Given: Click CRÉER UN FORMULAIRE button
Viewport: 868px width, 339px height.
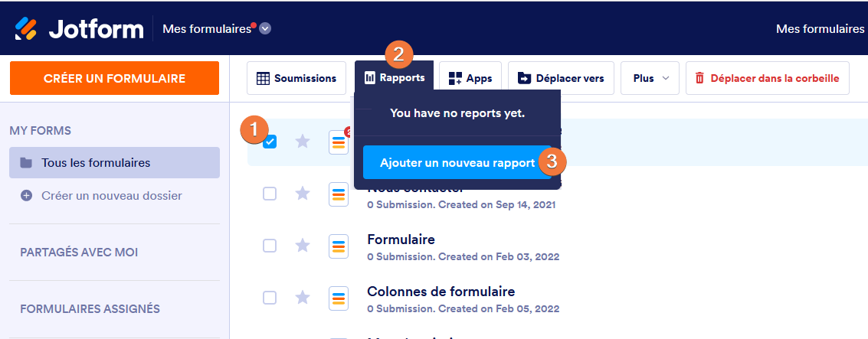Looking at the screenshot, I should tap(115, 79).
